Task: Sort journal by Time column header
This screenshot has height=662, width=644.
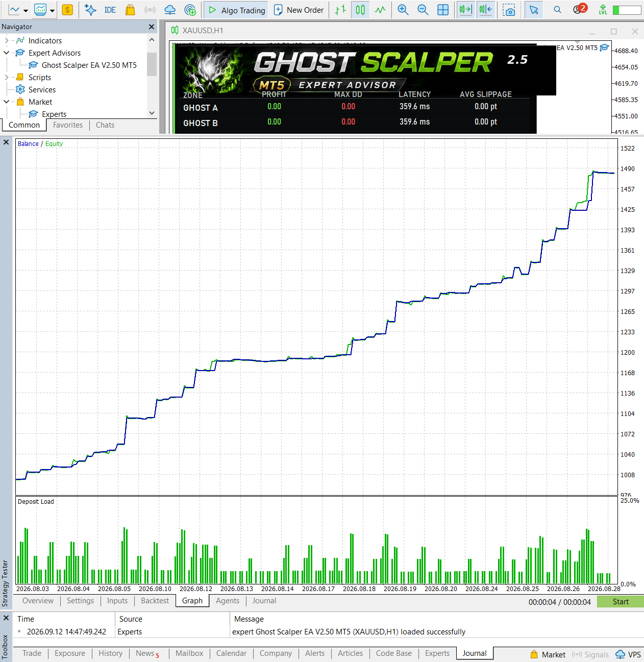Action: (x=65, y=619)
